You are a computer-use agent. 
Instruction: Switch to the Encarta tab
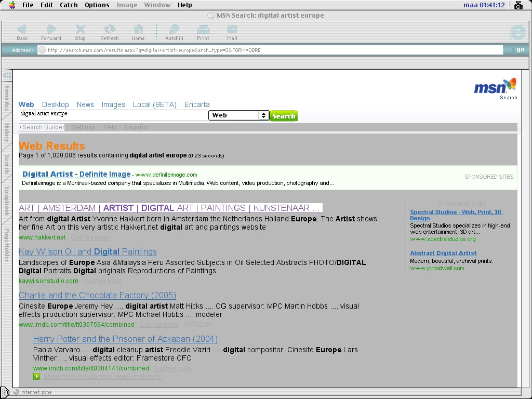(197, 104)
